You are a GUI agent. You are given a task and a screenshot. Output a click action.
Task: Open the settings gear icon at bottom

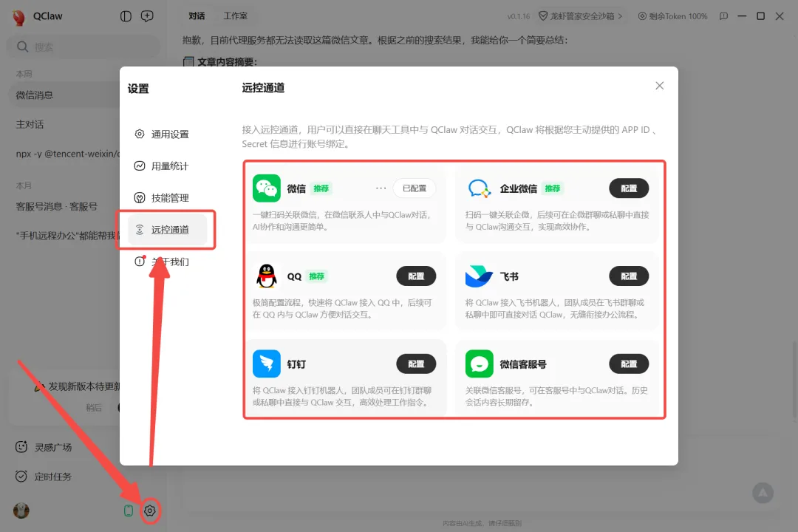[149, 511]
